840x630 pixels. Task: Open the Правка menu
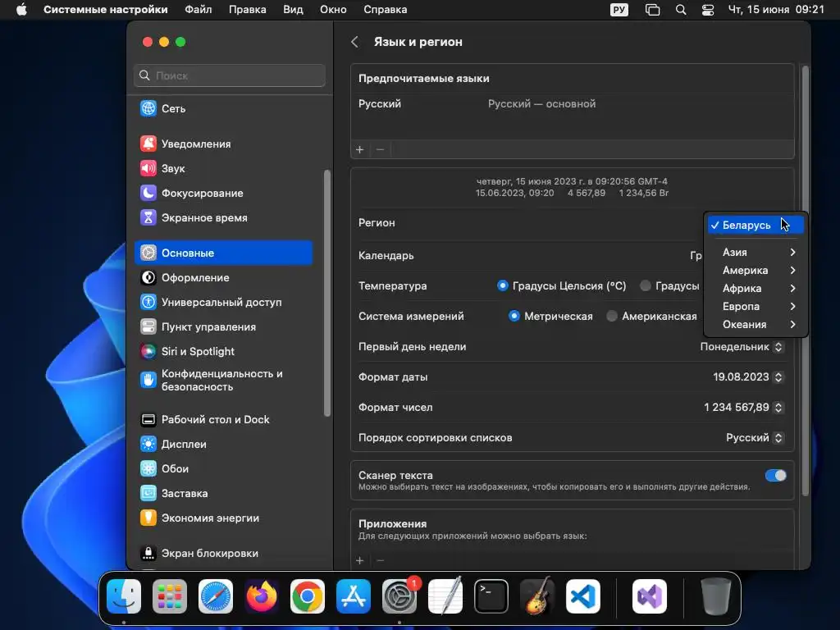click(248, 10)
